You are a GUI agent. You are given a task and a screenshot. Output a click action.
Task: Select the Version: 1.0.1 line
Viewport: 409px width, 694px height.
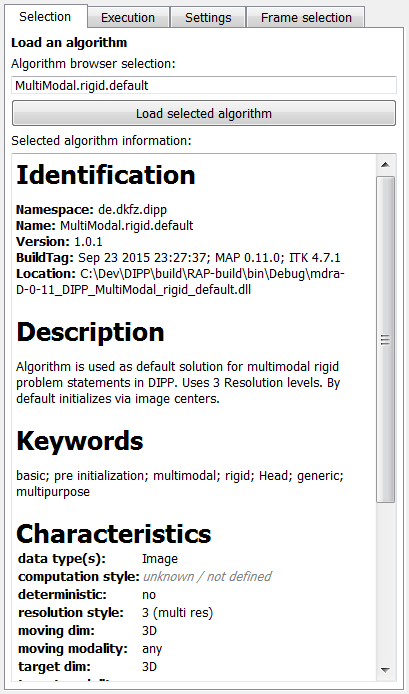pos(59,242)
